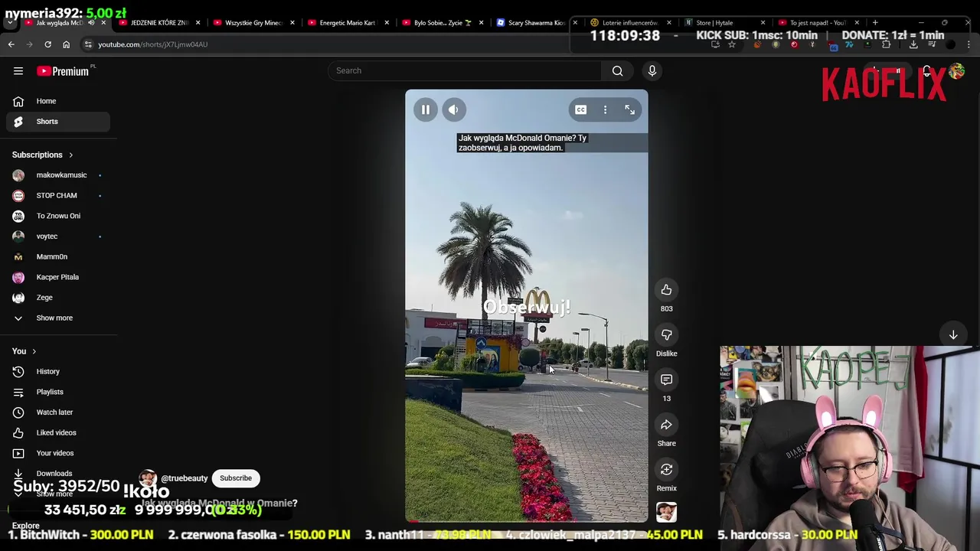Pause the Short
Screen dimensions: 980x551
coord(426,110)
